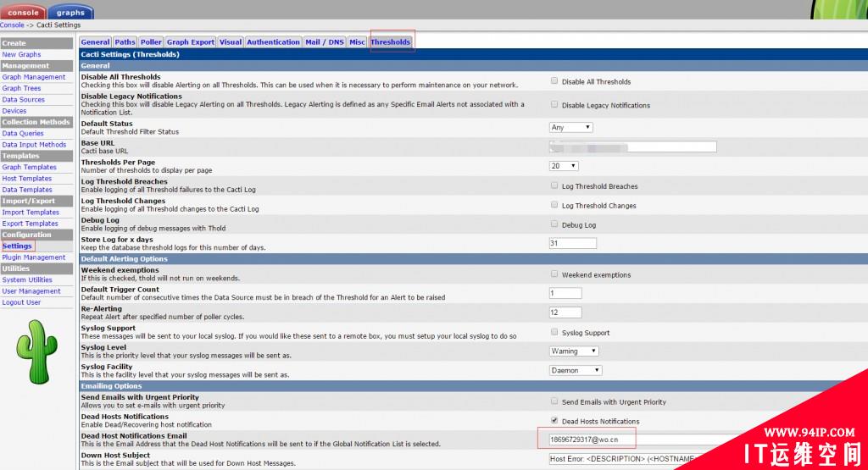
Task: Open the Mail / DNS settings tab
Action: pyautogui.click(x=325, y=42)
